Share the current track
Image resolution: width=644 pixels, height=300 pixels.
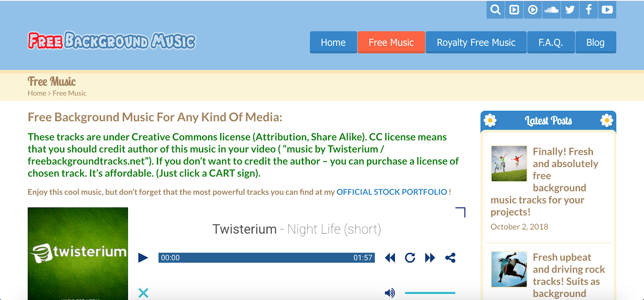coord(450,258)
